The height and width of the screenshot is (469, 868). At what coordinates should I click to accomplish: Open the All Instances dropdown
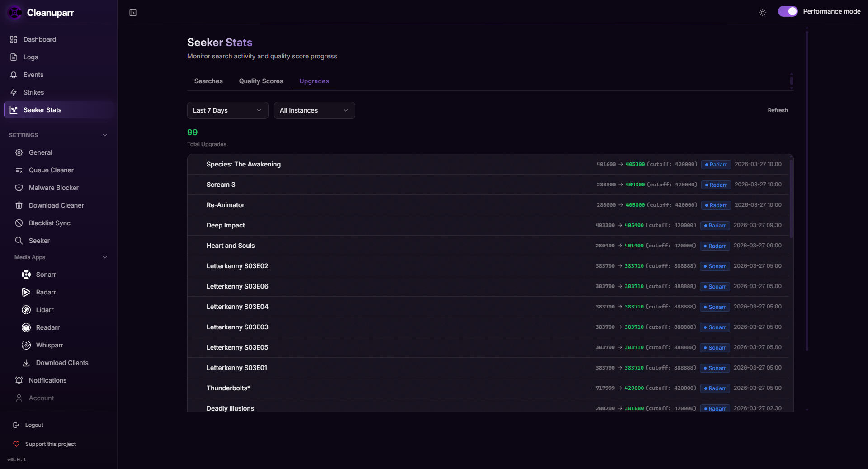pos(314,110)
